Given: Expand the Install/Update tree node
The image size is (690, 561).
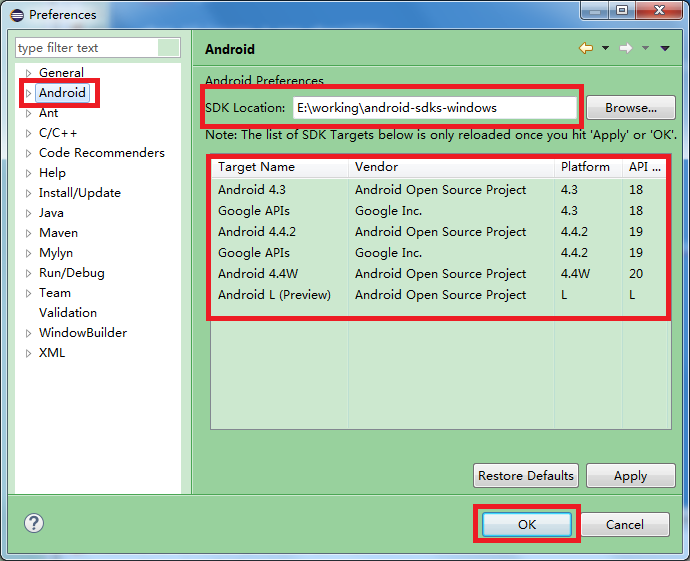Looking at the screenshot, I should [x=29, y=193].
